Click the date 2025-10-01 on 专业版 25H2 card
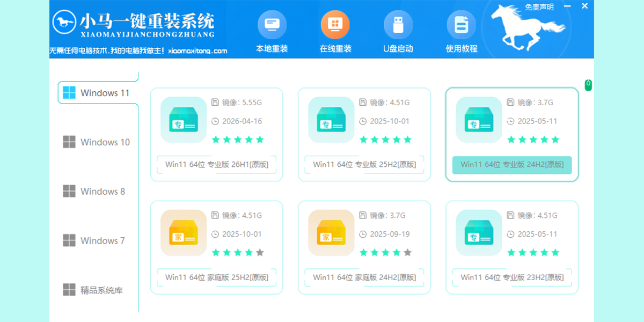Image resolution: width=644 pixels, height=322 pixels. pos(390,121)
